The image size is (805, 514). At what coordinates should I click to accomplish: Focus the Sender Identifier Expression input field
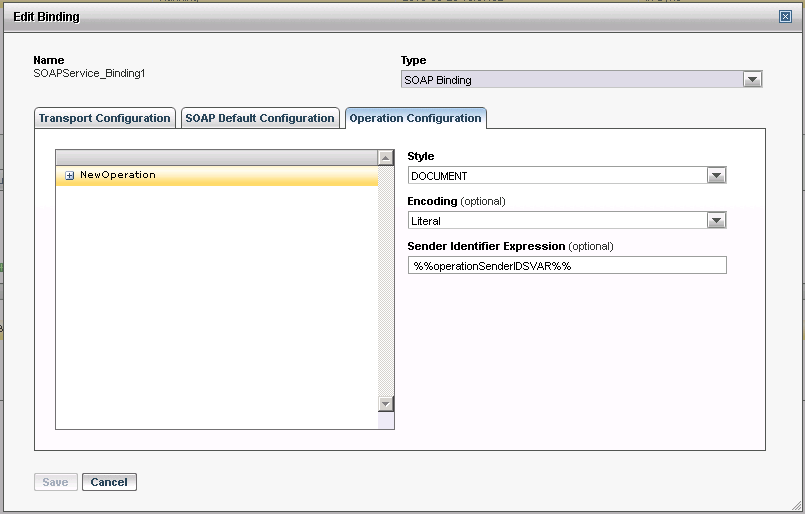coord(567,266)
